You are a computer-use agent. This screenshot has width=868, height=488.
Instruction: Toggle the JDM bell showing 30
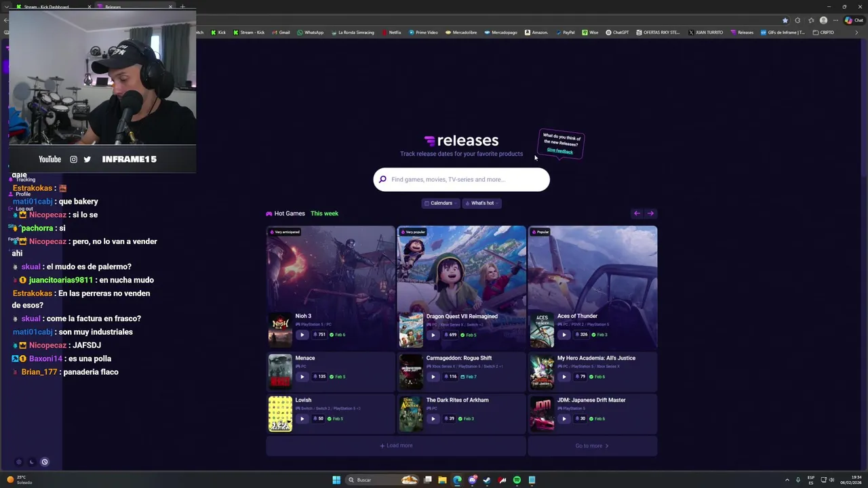point(580,419)
